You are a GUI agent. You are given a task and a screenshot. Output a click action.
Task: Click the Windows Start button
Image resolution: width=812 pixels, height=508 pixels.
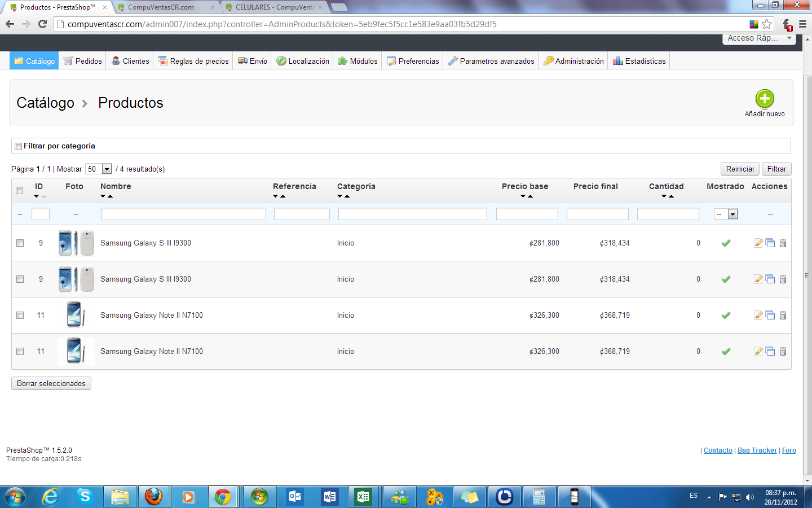click(x=15, y=497)
